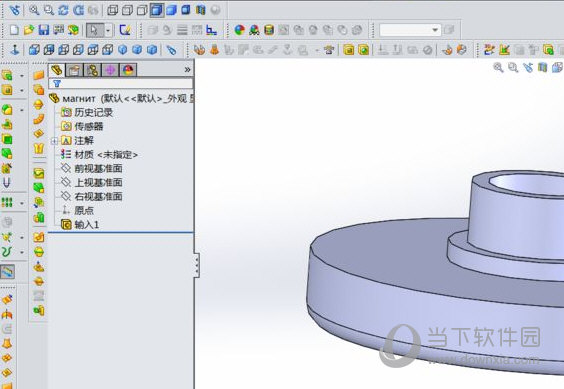Screen dimensions: 564x389
Task: Click heads-up Zoom to Fit magnifier
Action: click(498, 67)
